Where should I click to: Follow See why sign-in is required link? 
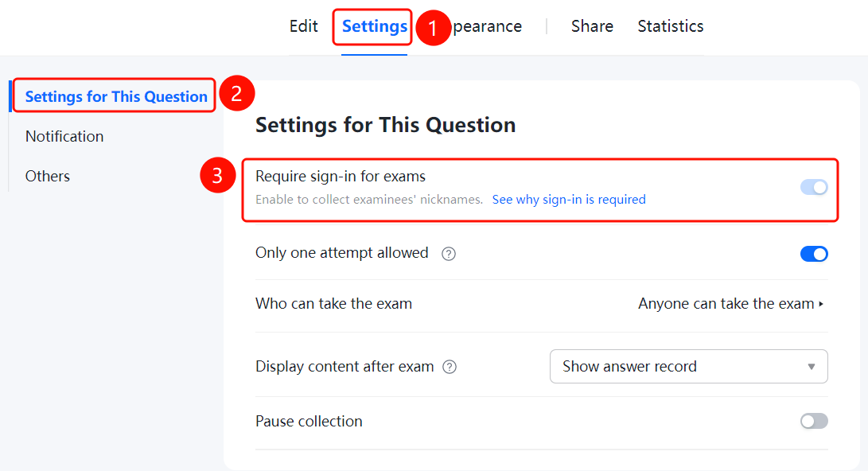pos(569,199)
